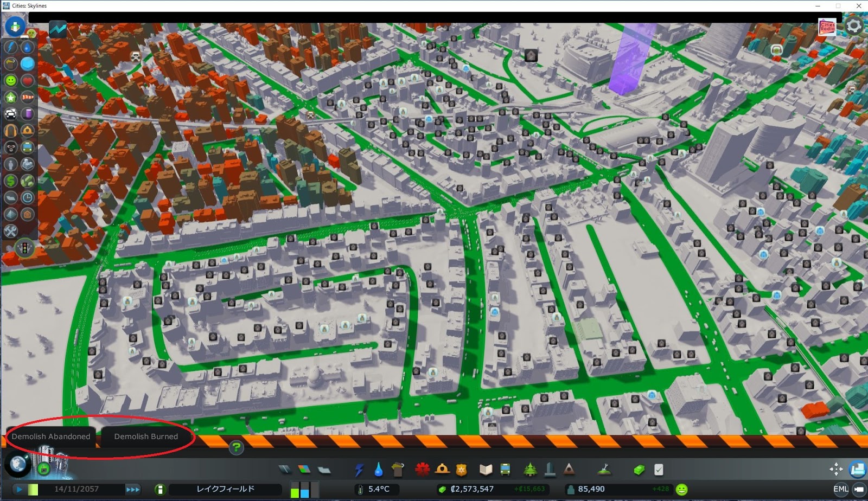868x501 pixels.
Task: Toggle the bulldozer tool
Action: pos(858,470)
